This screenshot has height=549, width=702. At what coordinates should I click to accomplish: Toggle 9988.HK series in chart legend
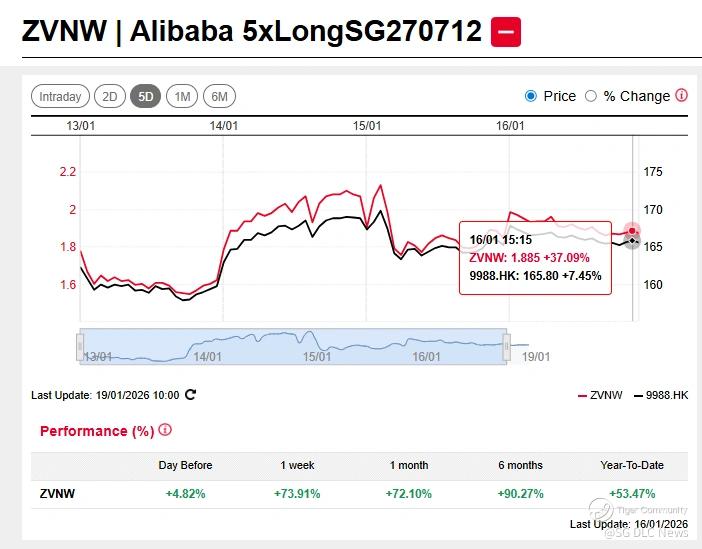(661, 396)
